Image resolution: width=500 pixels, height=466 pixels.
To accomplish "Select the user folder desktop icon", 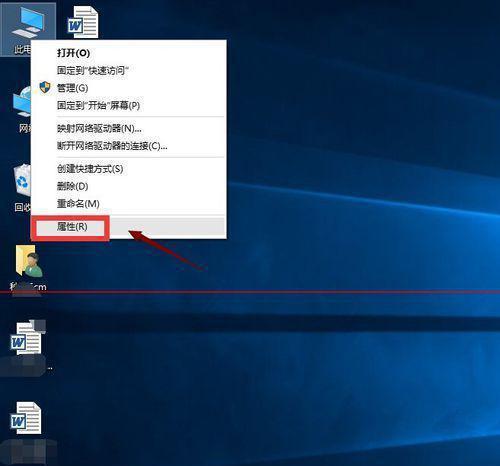I will [29, 262].
